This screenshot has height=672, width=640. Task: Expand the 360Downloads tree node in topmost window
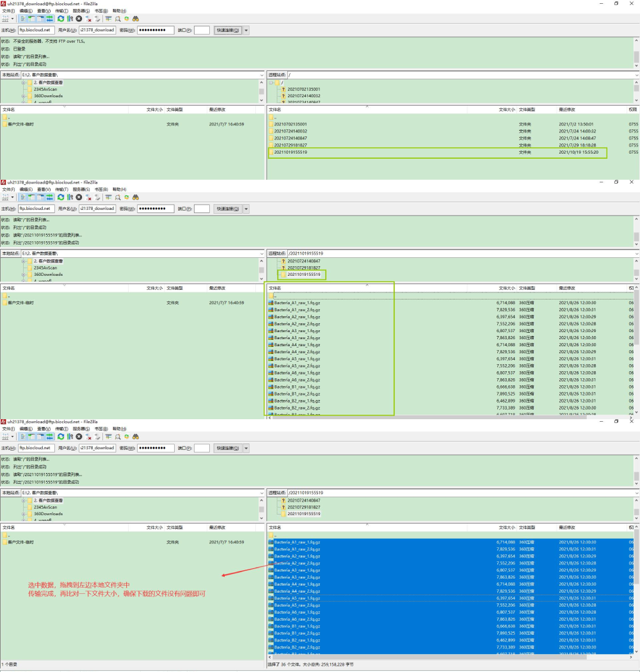(23, 96)
